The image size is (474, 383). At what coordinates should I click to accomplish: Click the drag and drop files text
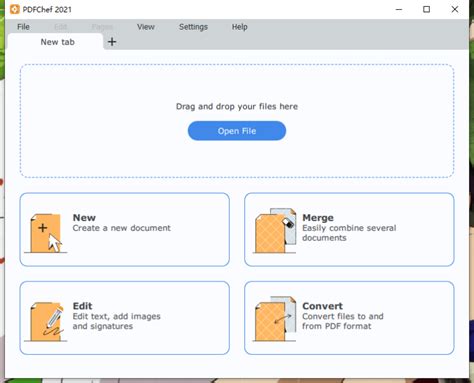(x=237, y=106)
